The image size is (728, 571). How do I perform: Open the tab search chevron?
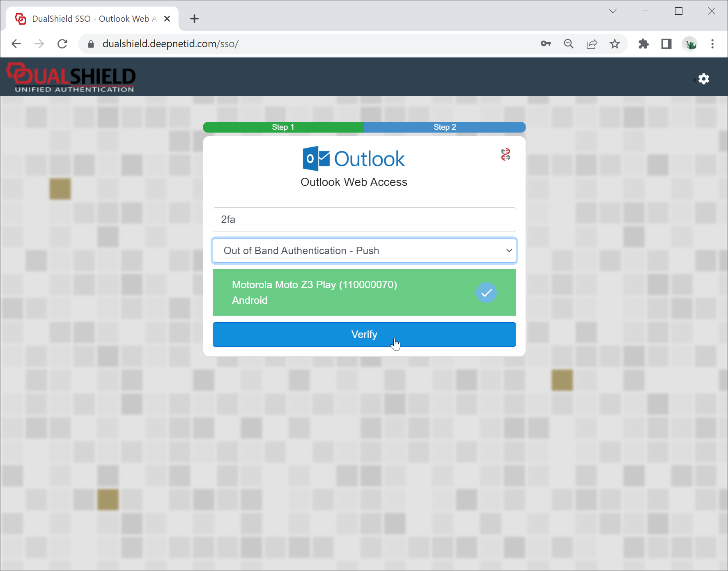(x=613, y=11)
